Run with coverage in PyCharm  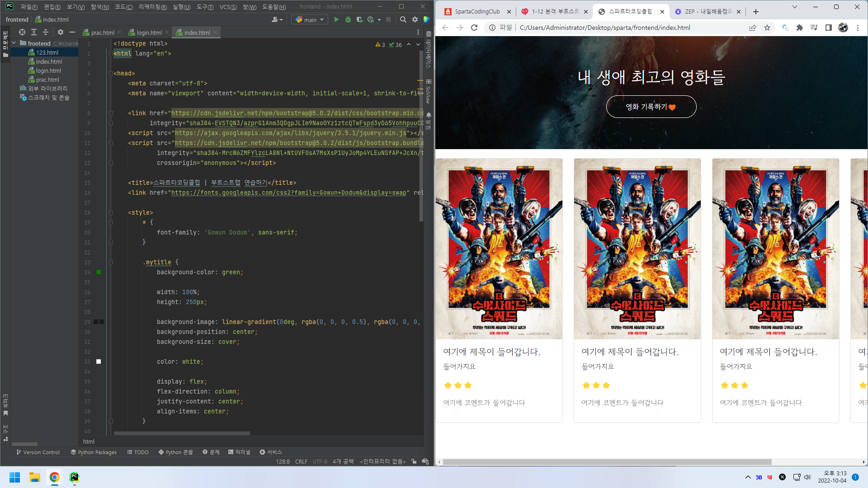pyautogui.click(x=359, y=19)
